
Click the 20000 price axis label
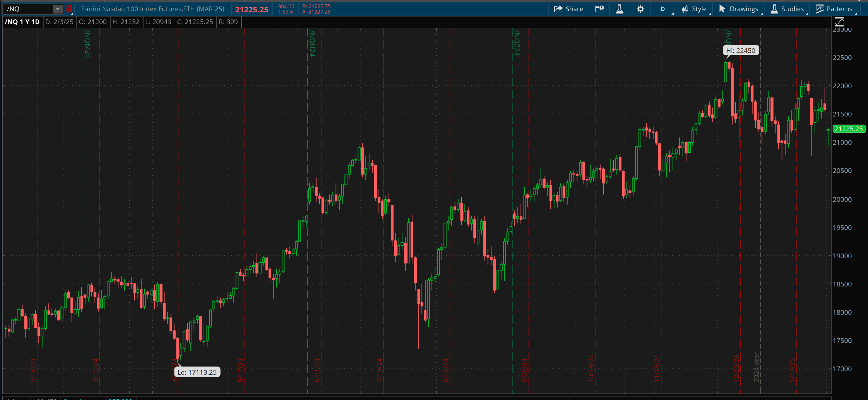pyautogui.click(x=842, y=199)
